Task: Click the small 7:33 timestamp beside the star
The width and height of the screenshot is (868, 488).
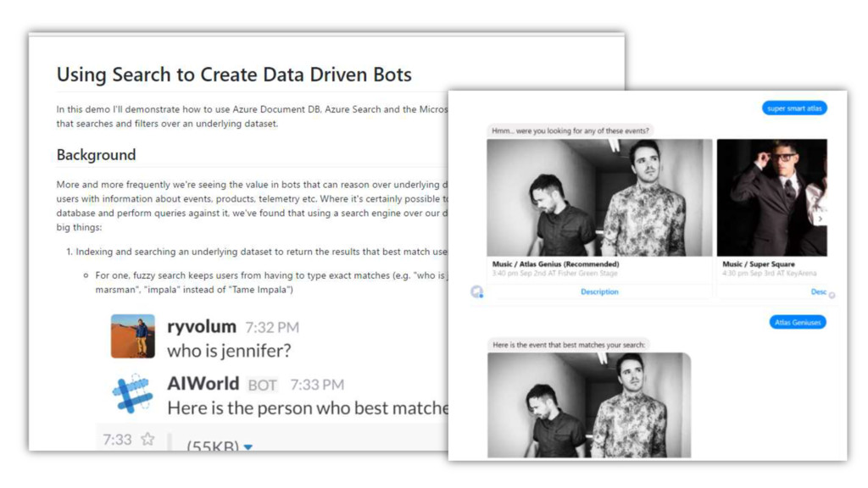Action: (117, 440)
